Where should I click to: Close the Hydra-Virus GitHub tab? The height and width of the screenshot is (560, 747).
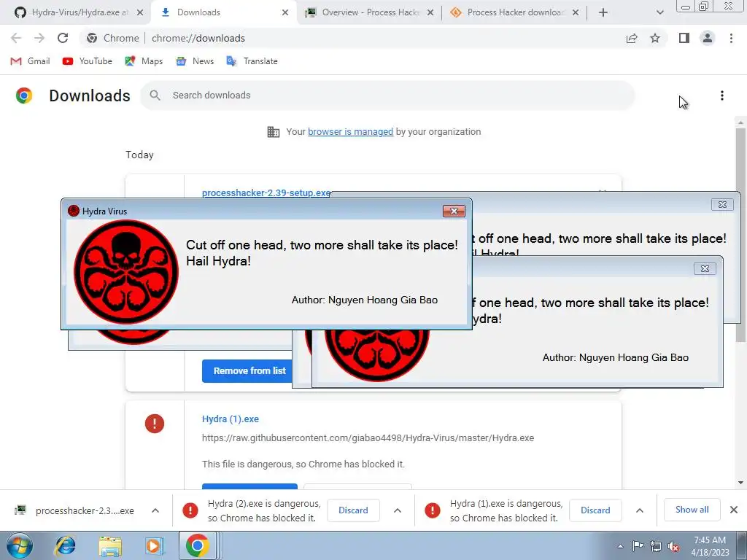point(140,12)
